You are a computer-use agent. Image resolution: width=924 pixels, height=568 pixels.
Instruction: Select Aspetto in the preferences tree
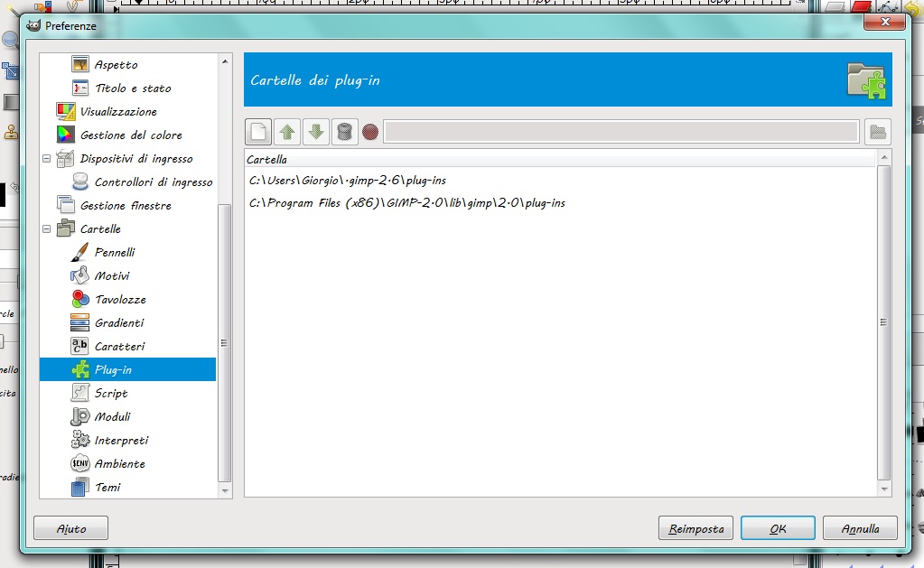coord(117,65)
